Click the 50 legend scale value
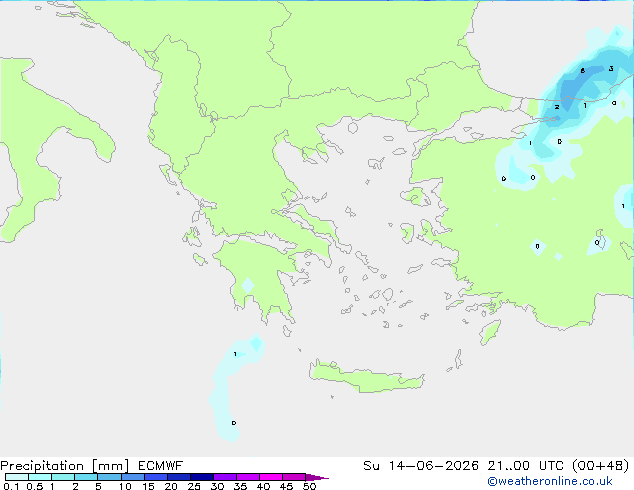 pyautogui.click(x=309, y=486)
